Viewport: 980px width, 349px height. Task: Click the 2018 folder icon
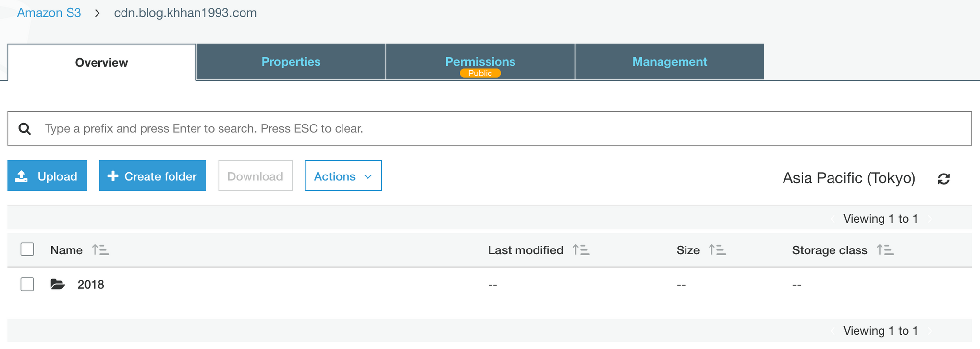tap(58, 284)
